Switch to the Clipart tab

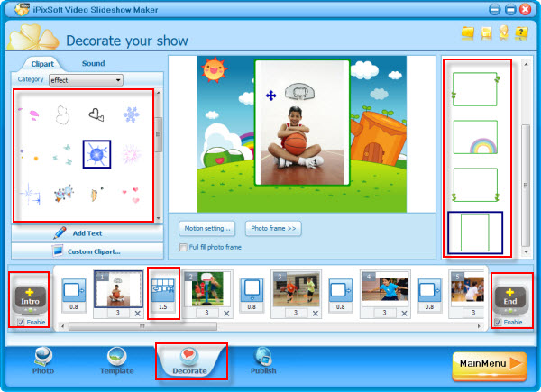point(42,64)
